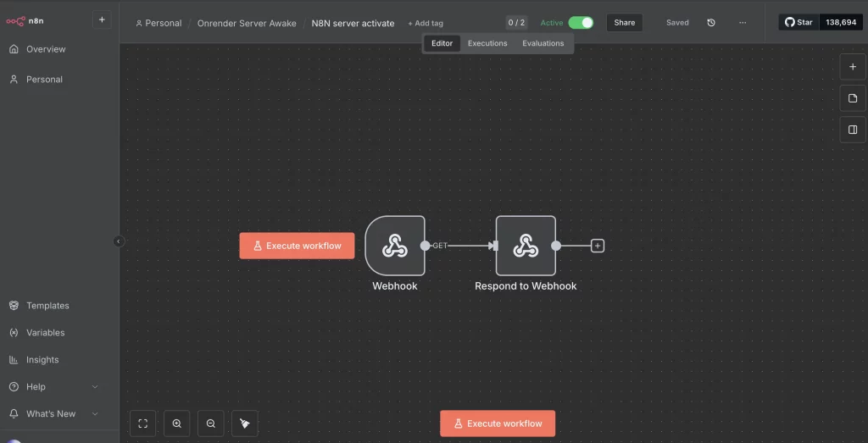Click the n8n logo
The width and height of the screenshot is (868, 443).
tap(25, 21)
